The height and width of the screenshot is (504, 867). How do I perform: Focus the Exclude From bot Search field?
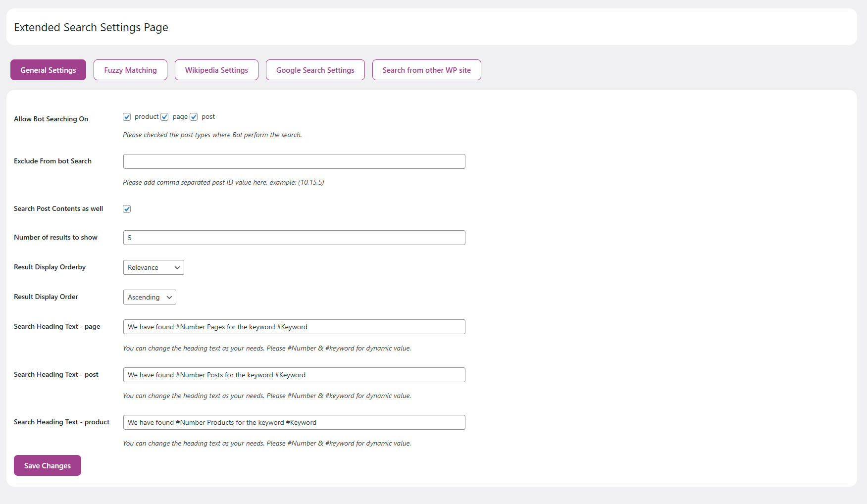(294, 161)
